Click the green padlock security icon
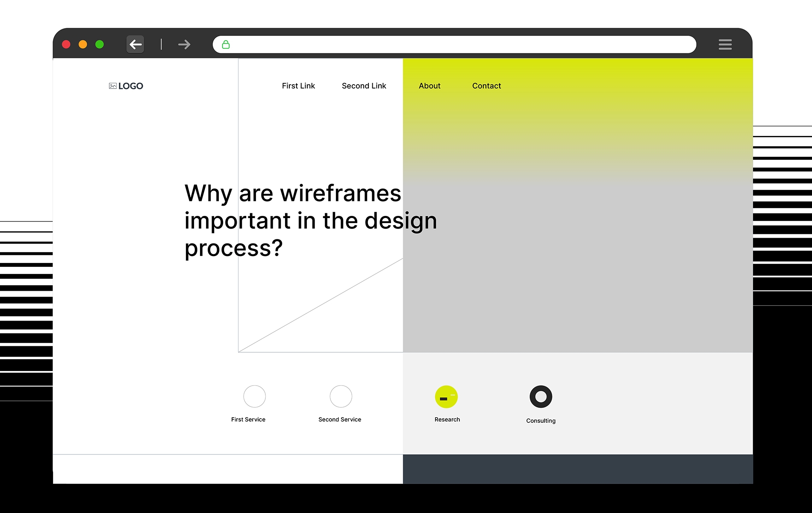 (x=226, y=44)
